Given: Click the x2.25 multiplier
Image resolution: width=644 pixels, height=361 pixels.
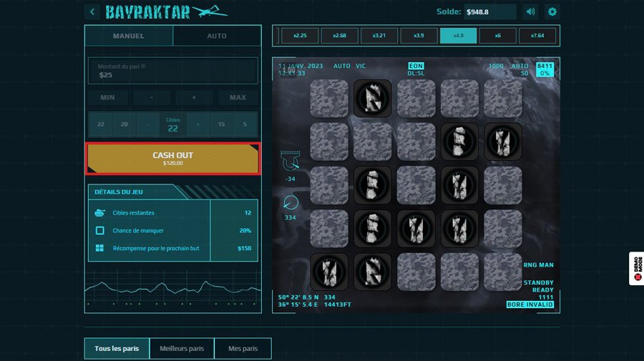Looking at the screenshot, I should (300, 36).
